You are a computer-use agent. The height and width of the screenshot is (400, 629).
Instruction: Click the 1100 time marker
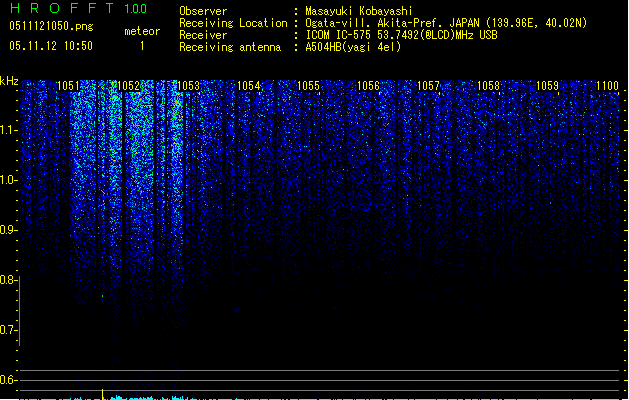coord(607,86)
